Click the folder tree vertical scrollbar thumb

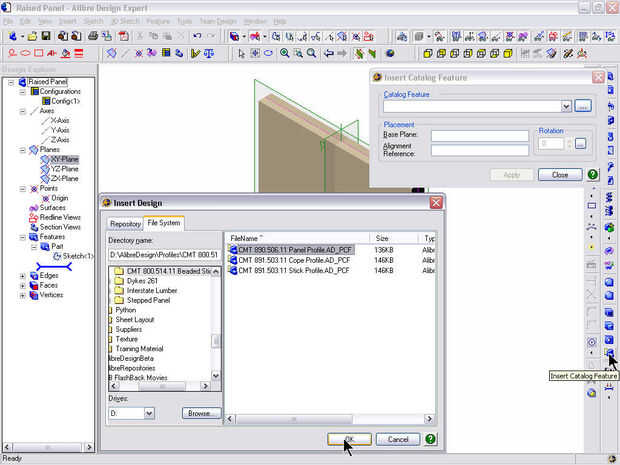point(215,341)
